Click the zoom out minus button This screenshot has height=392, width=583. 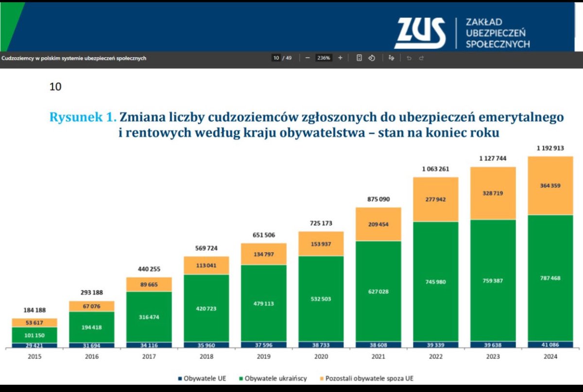coord(308,58)
